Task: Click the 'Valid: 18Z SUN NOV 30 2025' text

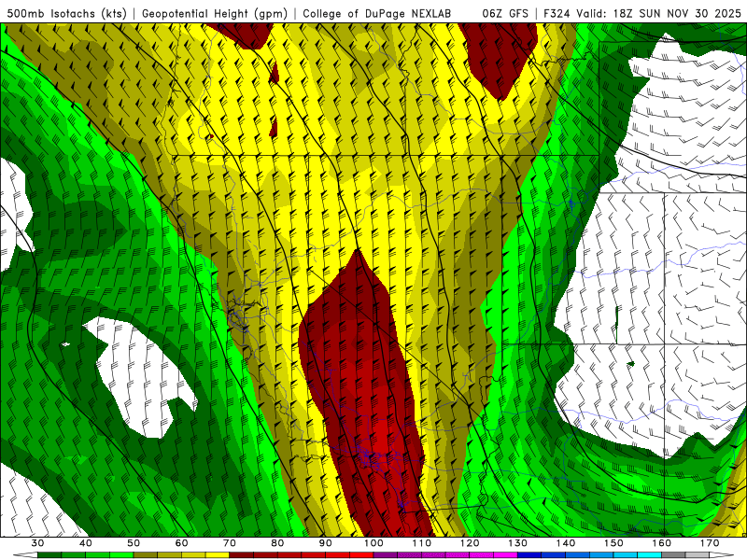Action: 659,14
